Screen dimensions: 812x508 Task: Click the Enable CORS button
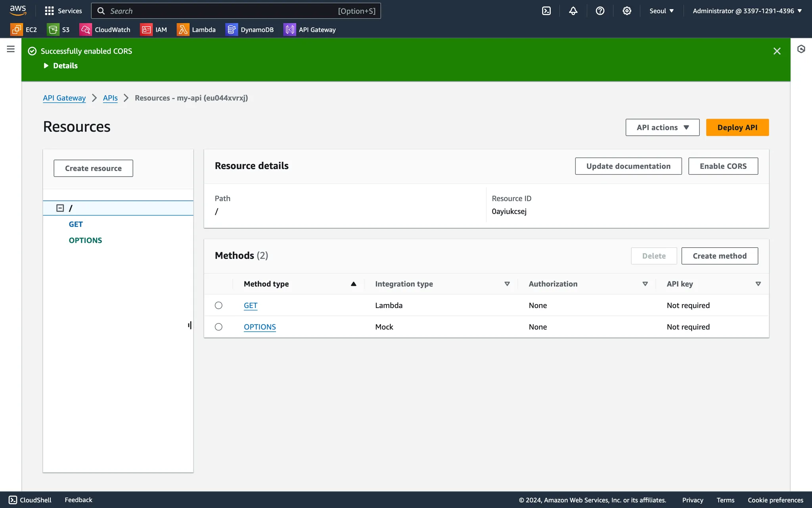tap(723, 166)
